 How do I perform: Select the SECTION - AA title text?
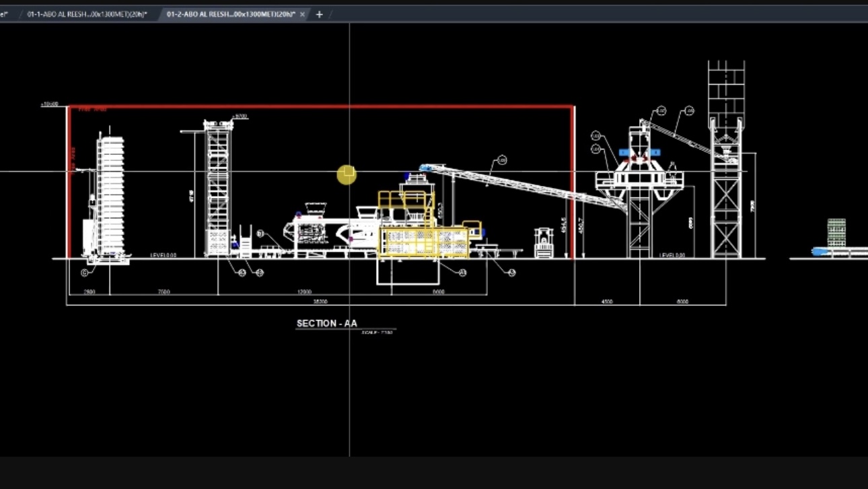click(x=326, y=323)
